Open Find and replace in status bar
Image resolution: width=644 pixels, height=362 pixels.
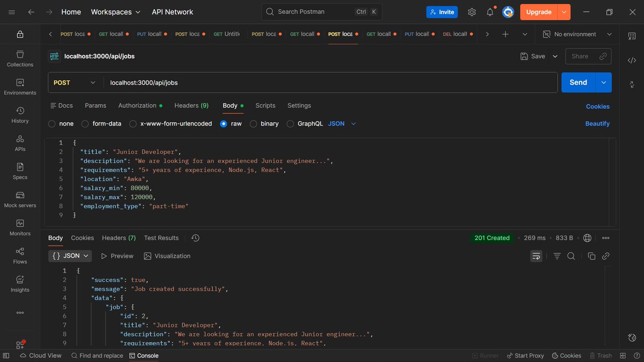tap(97, 356)
